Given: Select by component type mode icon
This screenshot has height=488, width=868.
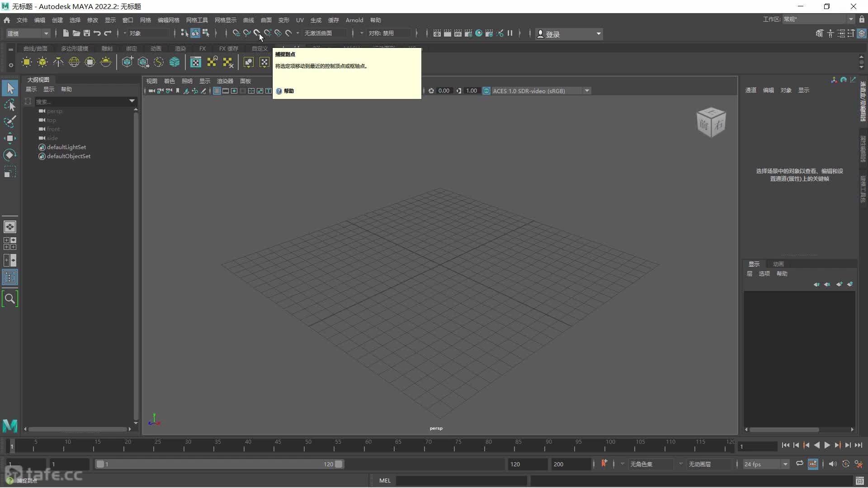Looking at the screenshot, I should coord(206,33).
